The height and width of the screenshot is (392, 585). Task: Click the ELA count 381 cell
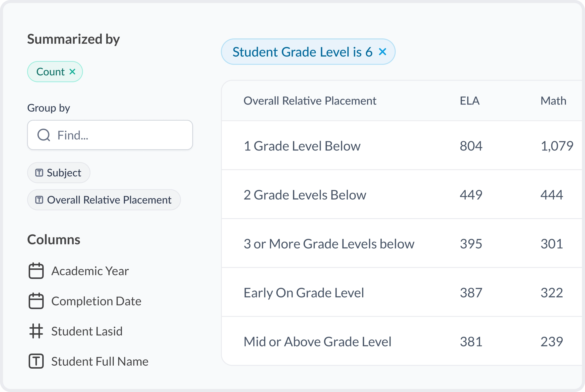pyautogui.click(x=471, y=342)
